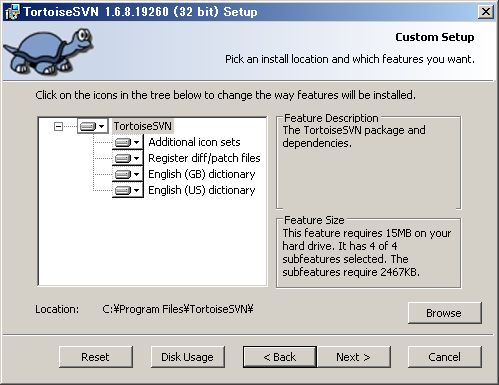Select the Additional icon sets feature label

tap(194, 142)
